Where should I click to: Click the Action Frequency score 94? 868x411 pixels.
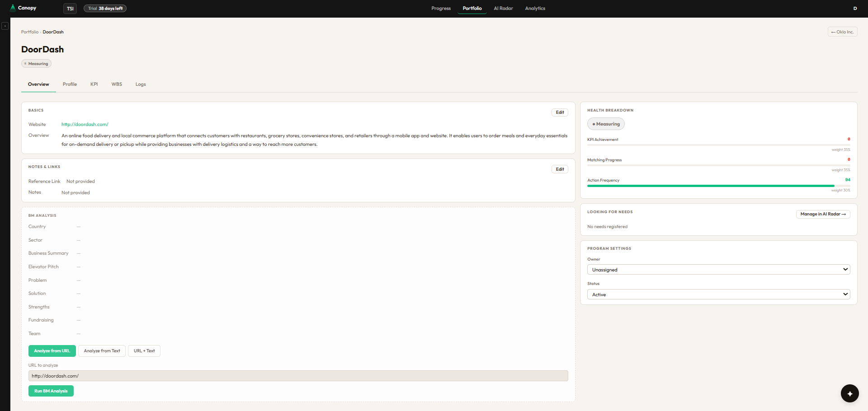pyautogui.click(x=848, y=180)
